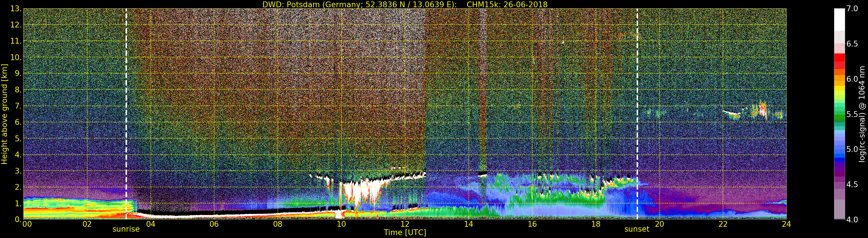This screenshot has height=238, width=868.
Task: Click the colorbar tick label '5.0'
Action: 852,149
